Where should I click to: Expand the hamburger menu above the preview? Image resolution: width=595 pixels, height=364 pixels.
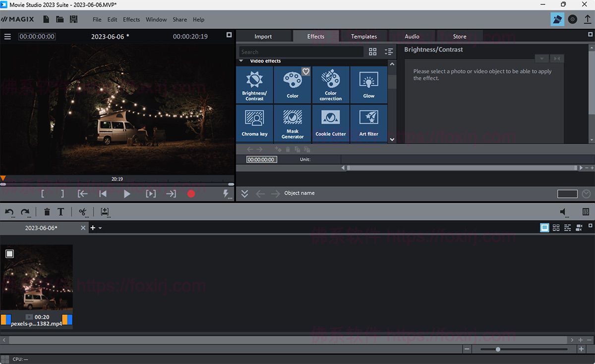7,37
